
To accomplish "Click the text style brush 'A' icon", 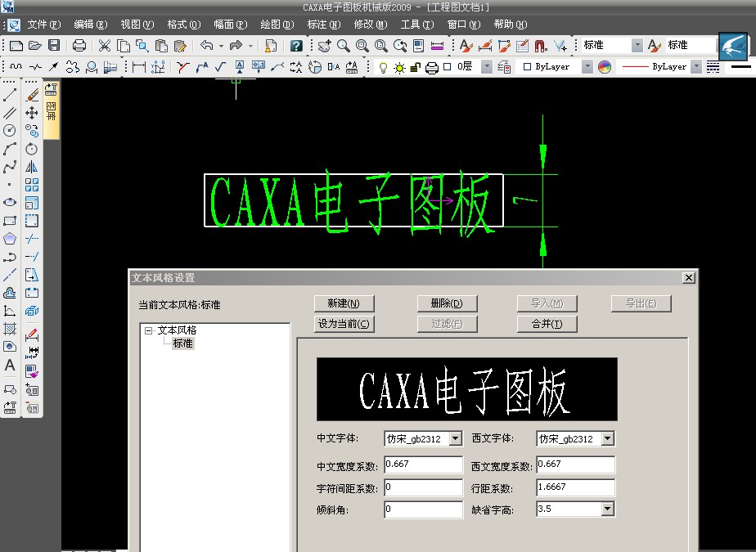I will coord(466,45).
